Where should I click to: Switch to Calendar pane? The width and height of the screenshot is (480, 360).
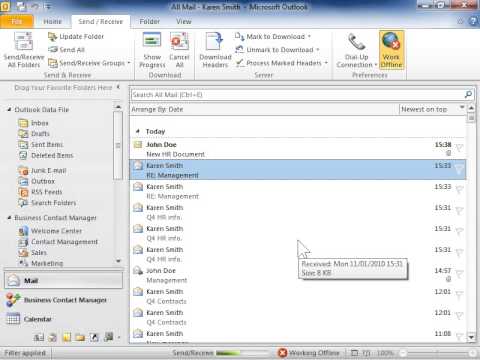click(x=63, y=319)
